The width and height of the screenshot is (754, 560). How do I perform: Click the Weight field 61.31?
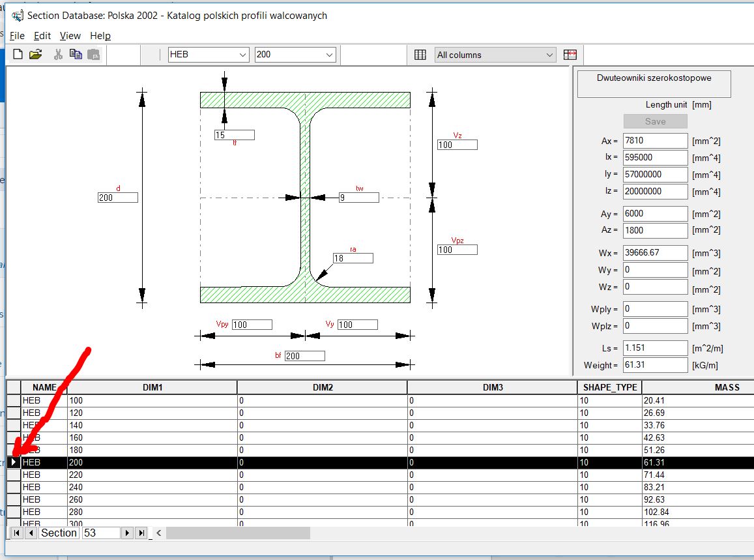655,364
